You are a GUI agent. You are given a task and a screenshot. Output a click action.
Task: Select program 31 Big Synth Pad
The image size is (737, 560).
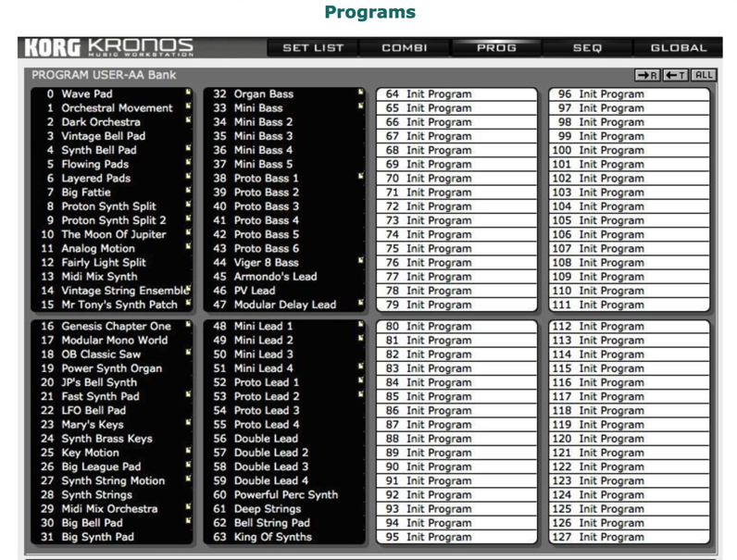click(x=112, y=537)
